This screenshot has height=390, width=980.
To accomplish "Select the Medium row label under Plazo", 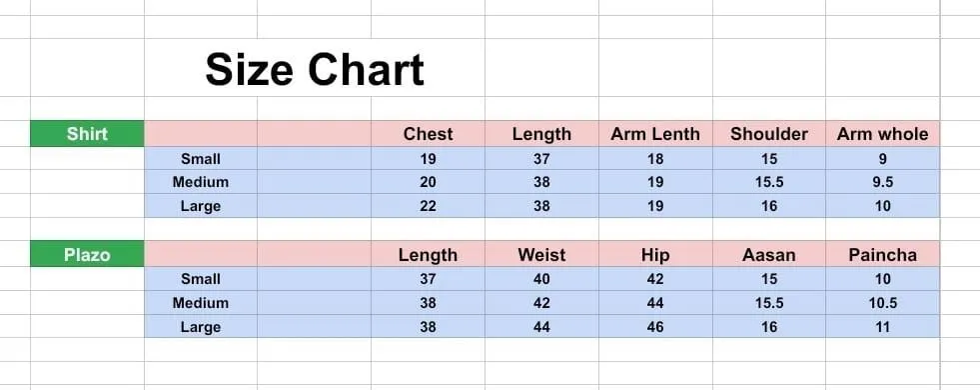I will (x=201, y=303).
